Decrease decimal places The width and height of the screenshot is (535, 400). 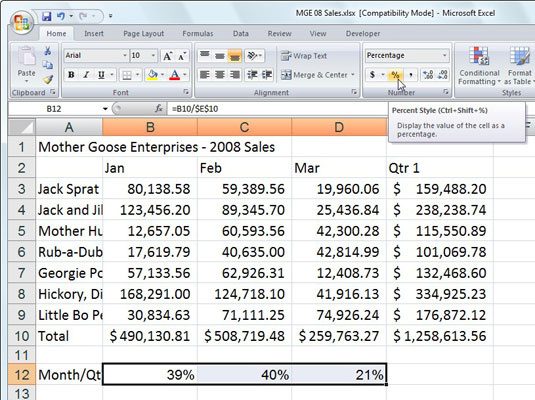click(443, 75)
